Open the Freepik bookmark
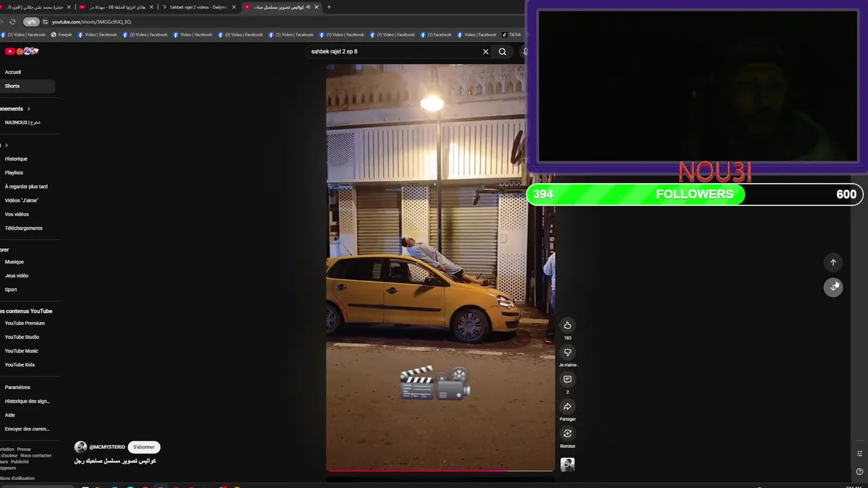Screen dimensions: 868x488 pyautogui.click(x=61, y=35)
